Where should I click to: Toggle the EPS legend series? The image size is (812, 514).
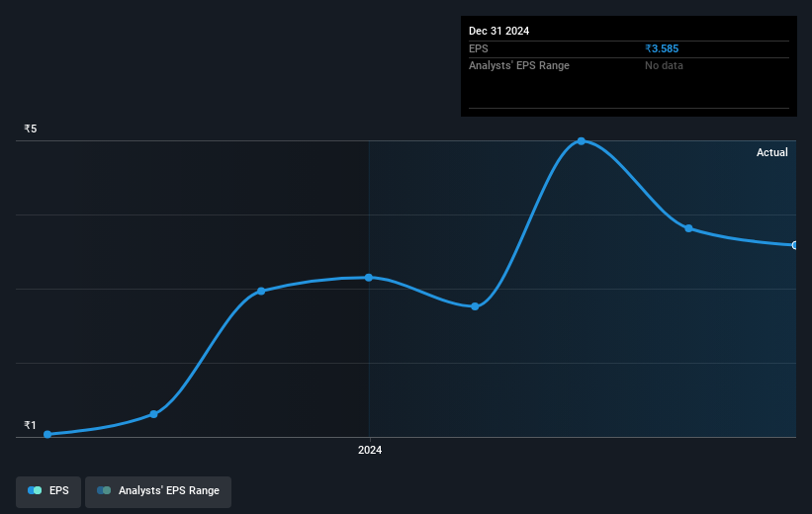tap(48, 491)
